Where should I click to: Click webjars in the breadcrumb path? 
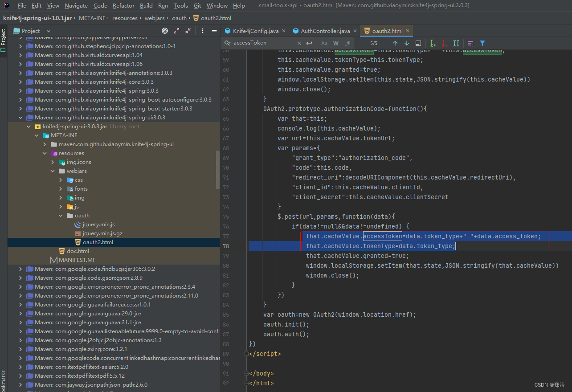click(155, 18)
